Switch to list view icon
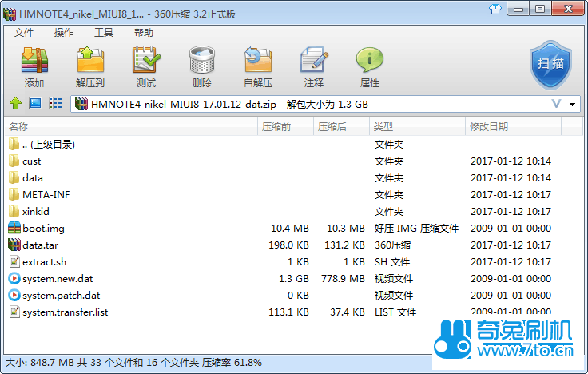Viewport: 588px width, 374px height. (x=56, y=104)
